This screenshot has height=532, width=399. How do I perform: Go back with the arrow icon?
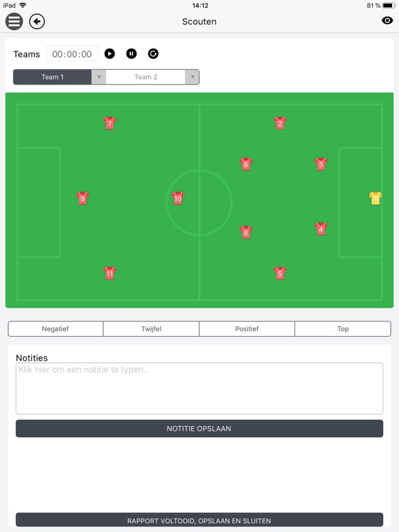(37, 21)
